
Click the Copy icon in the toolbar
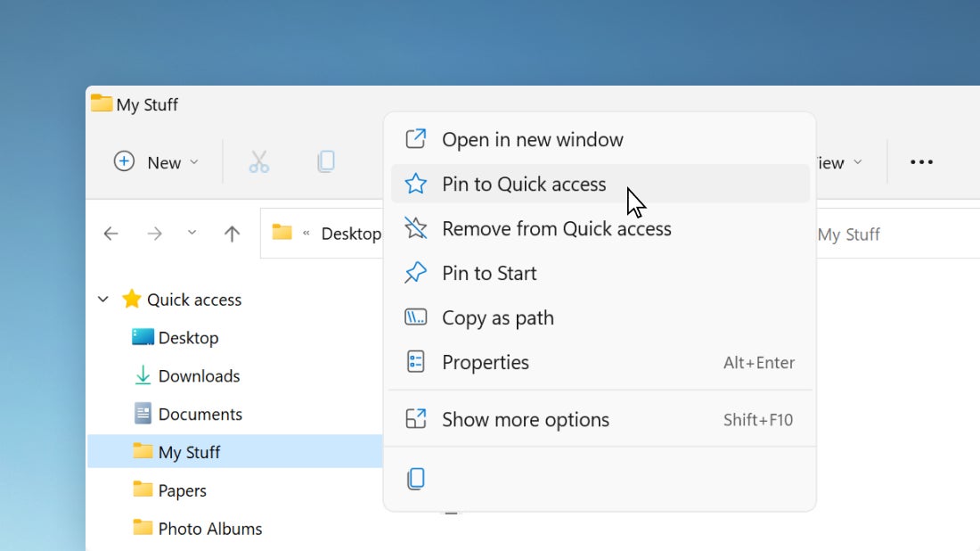tap(326, 162)
